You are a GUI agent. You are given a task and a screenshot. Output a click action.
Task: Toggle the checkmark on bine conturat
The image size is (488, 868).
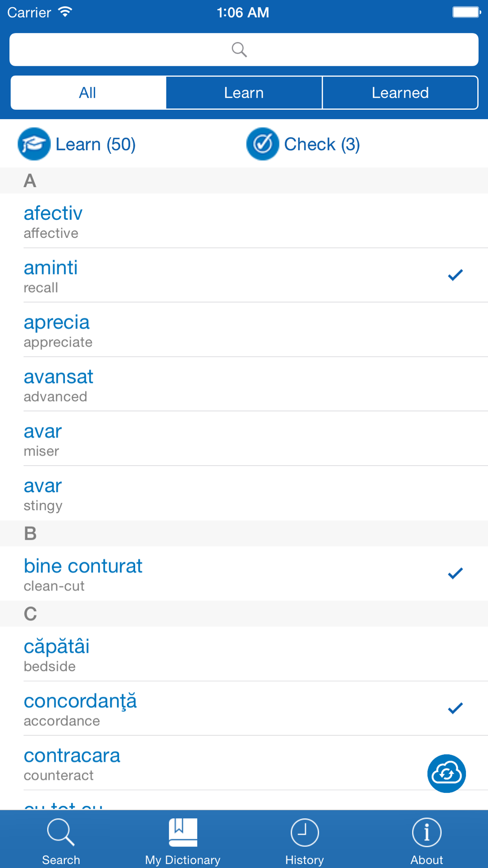tap(455, 573)
